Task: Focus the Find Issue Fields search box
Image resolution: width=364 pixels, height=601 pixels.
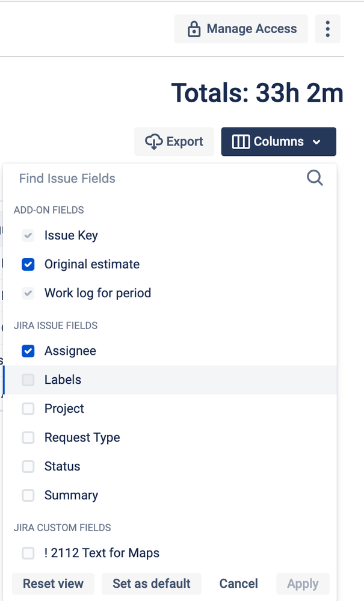Action: [x=156, y=178]
